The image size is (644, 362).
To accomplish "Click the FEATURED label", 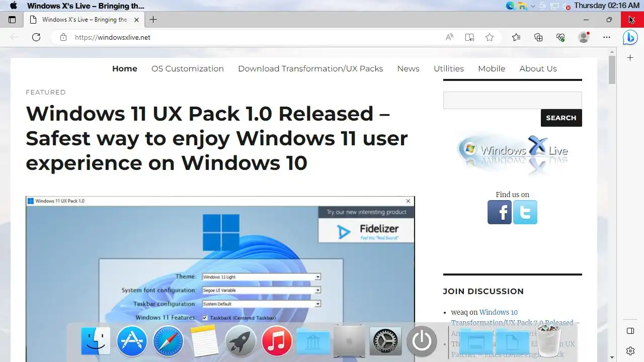I will click(46, 92).
